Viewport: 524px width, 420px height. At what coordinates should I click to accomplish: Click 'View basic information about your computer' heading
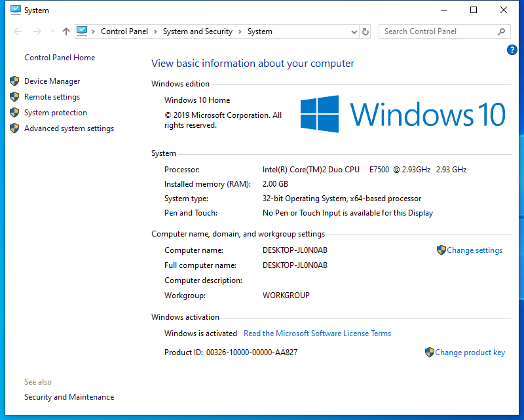point(253,63)
